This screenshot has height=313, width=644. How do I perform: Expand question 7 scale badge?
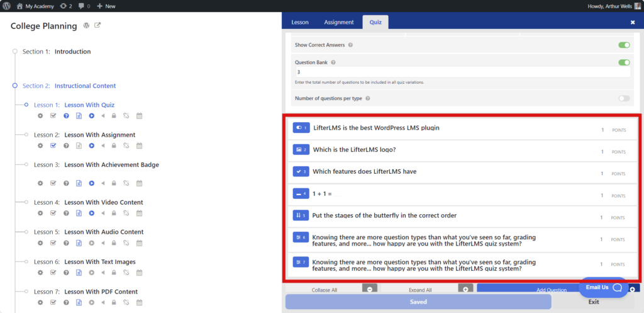pyautogui.click(x=301, y=262)
